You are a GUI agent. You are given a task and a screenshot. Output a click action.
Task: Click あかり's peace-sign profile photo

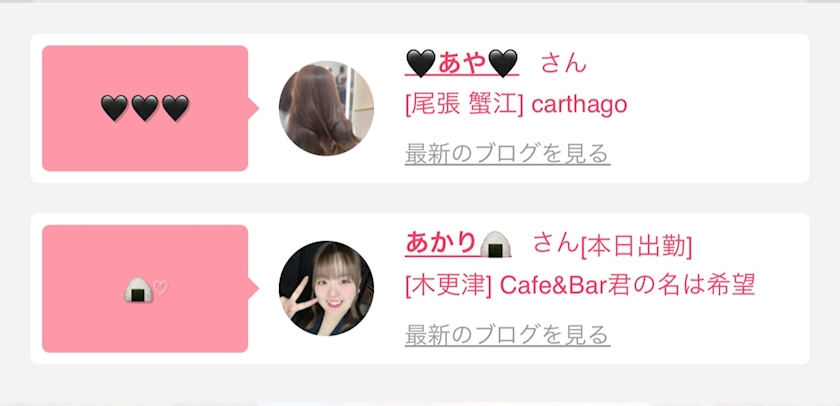pos(326,288)
